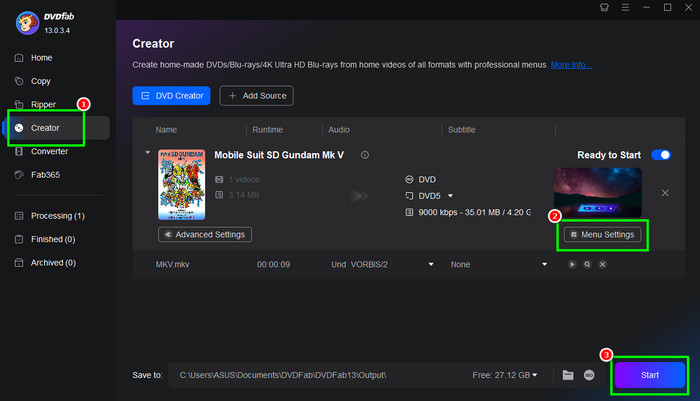Preview the MKV.mkv video
This screenshot has width=700, height=401.
click(x=572, y=264)
